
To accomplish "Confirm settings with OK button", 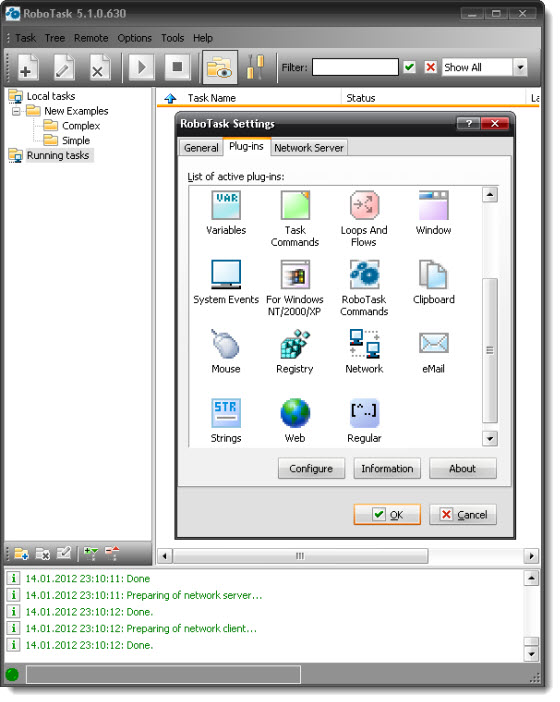I will point(387,515).
